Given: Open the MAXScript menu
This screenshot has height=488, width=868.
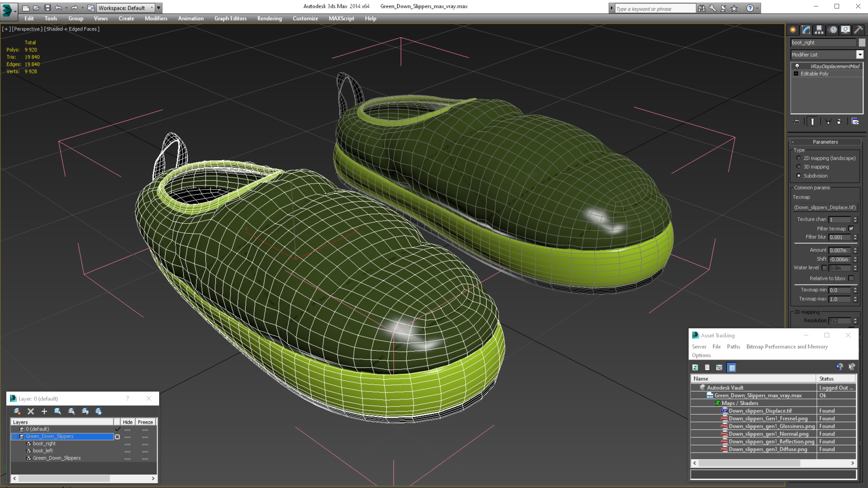Looking at the screenshot, I should pyautogui.click(x=341, y=18).
